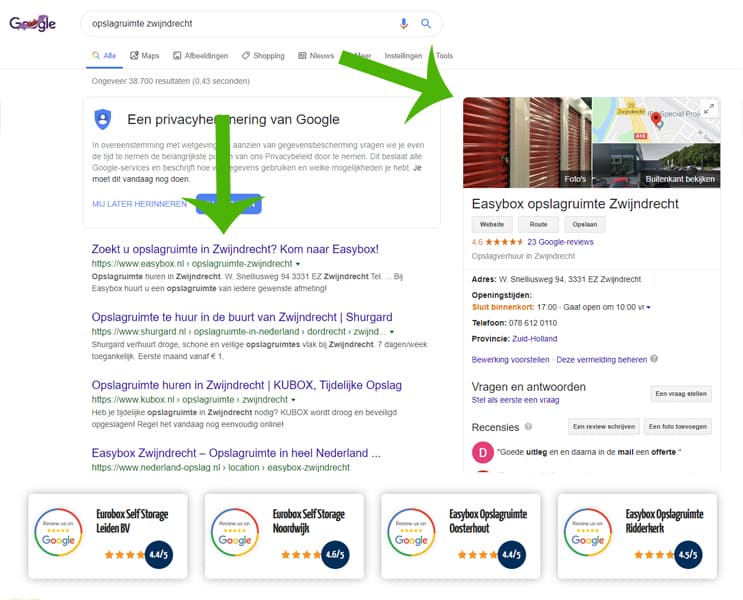Switch to the Maps tab
The height and width of the screenshot is (600, 743).
(x=145, y=55)
